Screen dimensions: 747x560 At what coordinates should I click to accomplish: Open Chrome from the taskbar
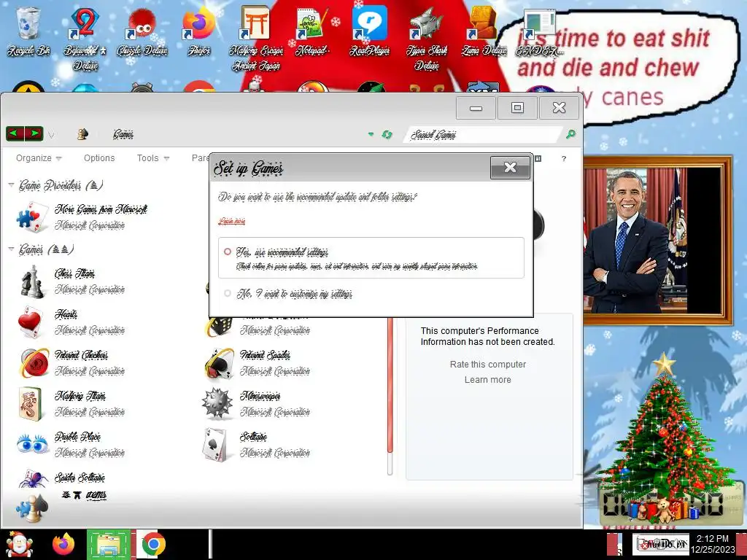tap(153, 544)
